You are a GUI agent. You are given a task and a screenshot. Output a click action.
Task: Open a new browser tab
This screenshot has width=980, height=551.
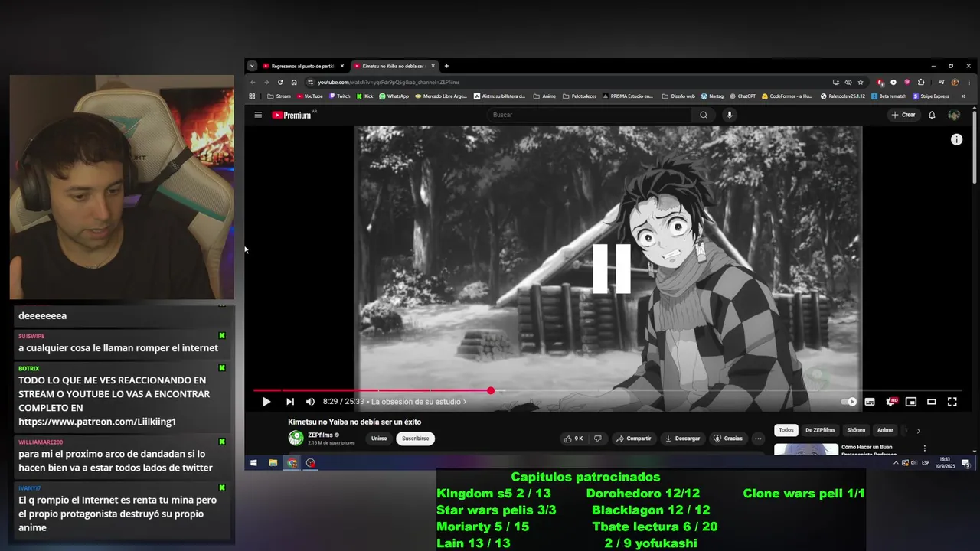[446, 66]
